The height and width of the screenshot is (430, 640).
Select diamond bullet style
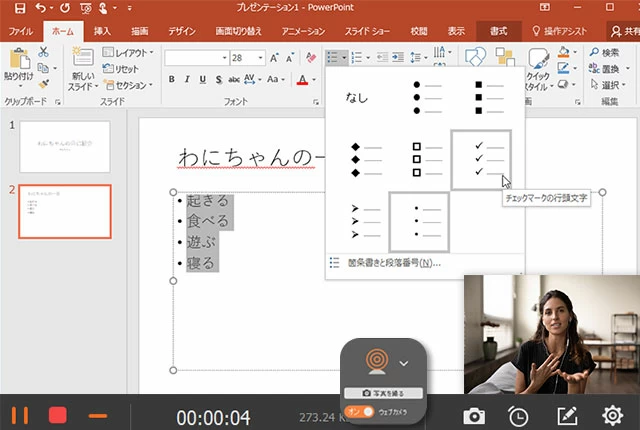(366, 160)
